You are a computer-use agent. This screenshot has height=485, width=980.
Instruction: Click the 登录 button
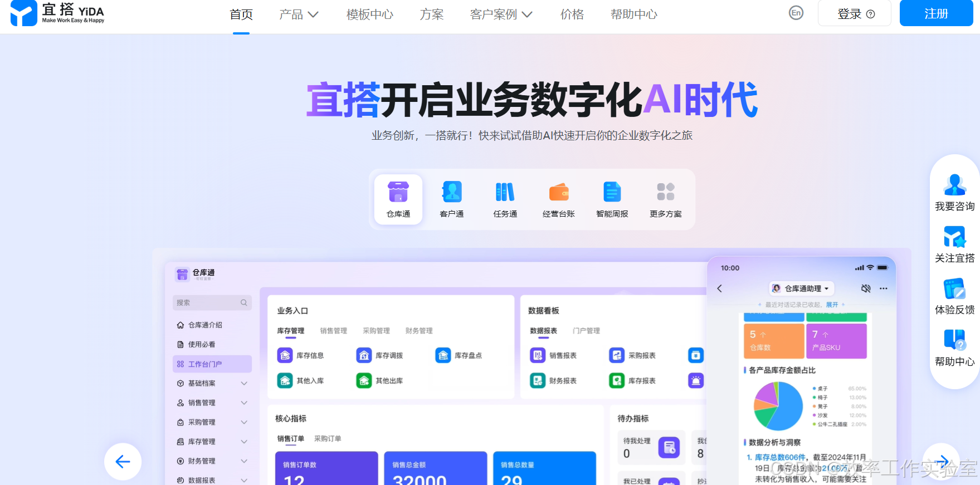tap(855, 13)
